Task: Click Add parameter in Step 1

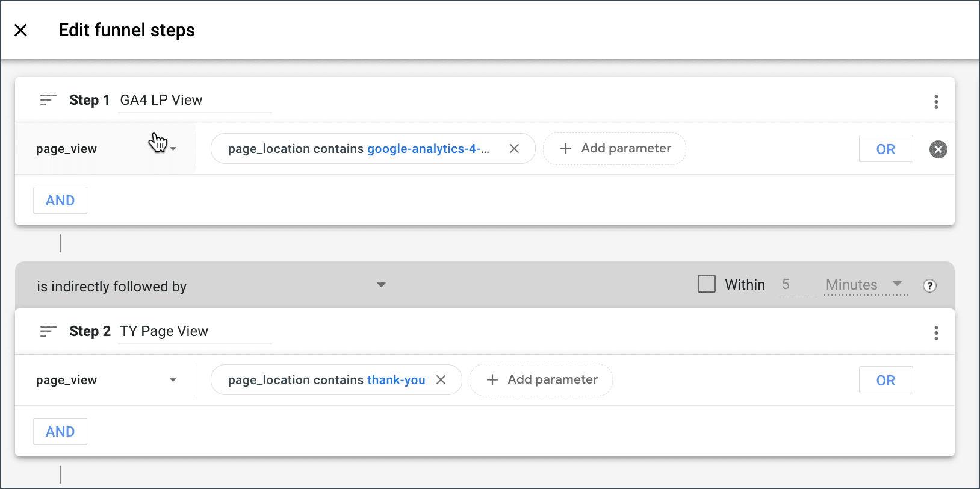Action: (615, 149)
